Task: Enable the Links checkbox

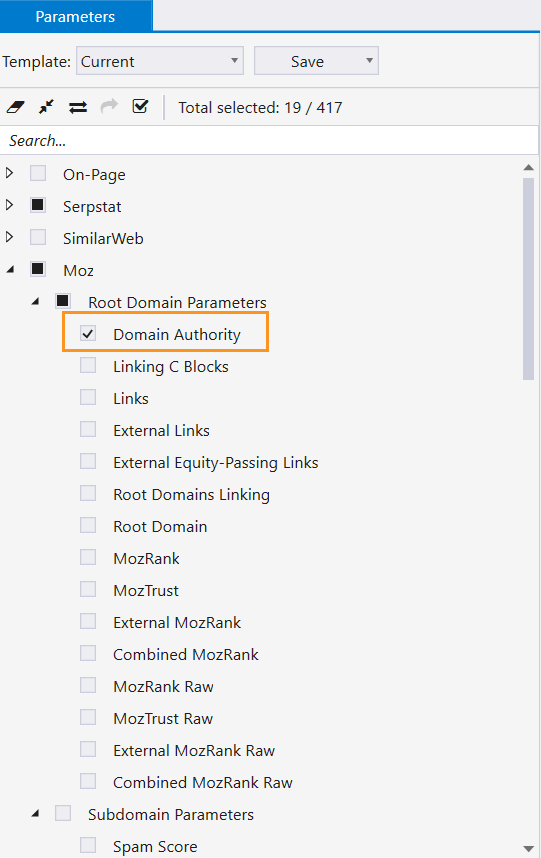Action: [x=88, y=397]
